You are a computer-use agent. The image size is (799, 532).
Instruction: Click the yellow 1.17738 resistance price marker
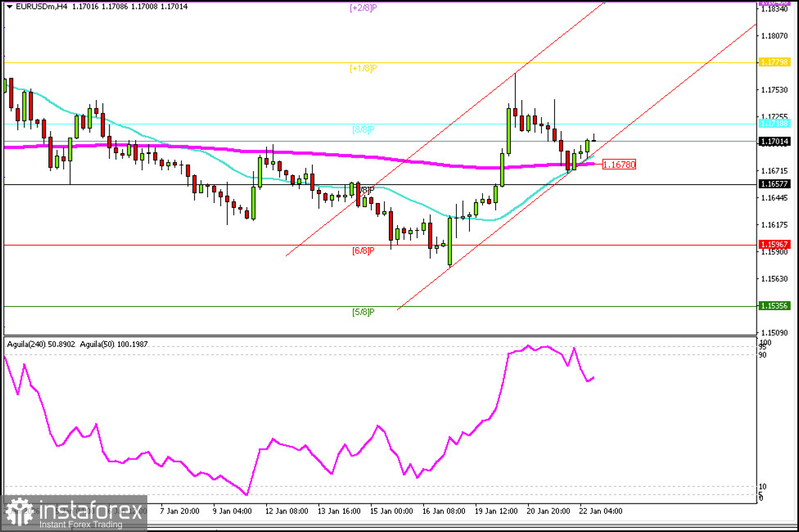click(776, 61)
